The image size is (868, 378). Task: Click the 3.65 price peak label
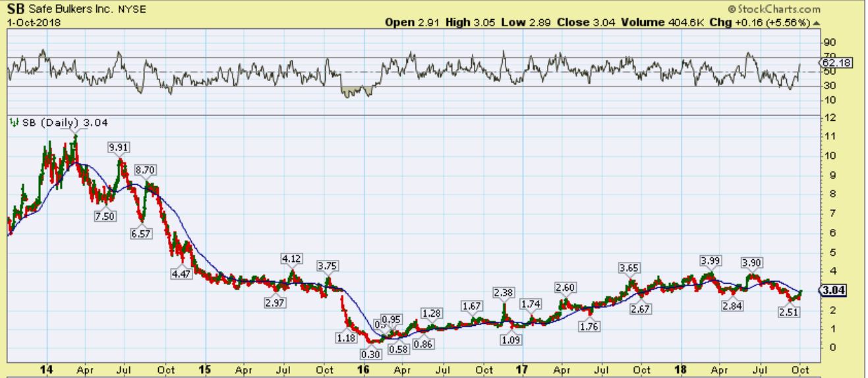pos(630,268)
